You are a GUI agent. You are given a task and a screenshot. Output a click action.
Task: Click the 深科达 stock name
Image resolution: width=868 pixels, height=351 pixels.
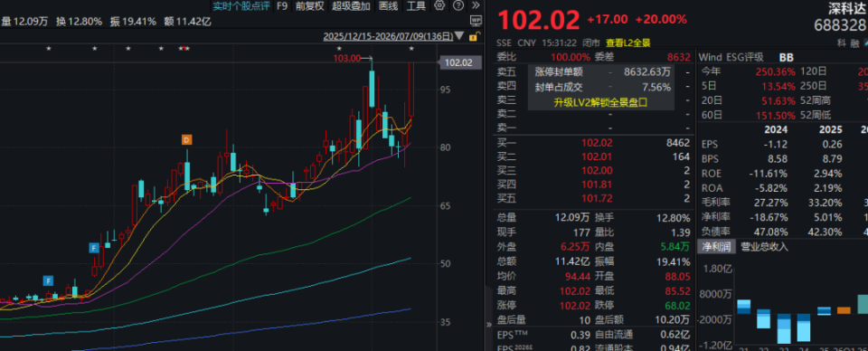(x=847, y=8)
